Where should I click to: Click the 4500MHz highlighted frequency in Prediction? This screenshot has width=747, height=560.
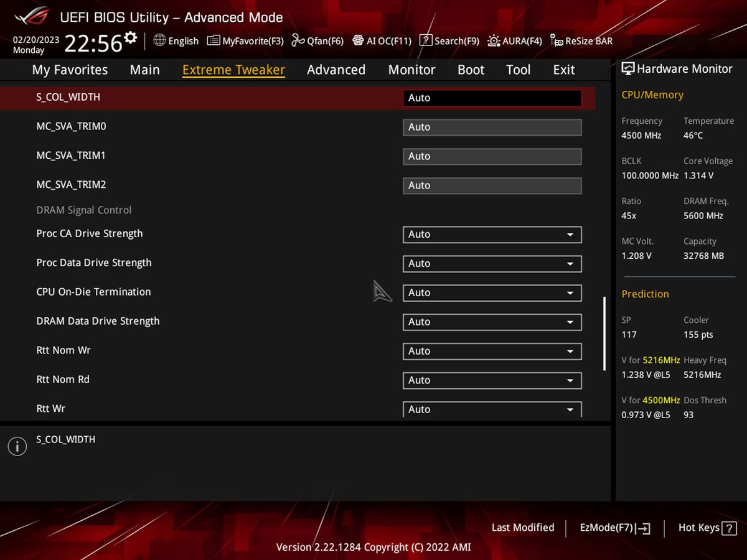(661, 400)
